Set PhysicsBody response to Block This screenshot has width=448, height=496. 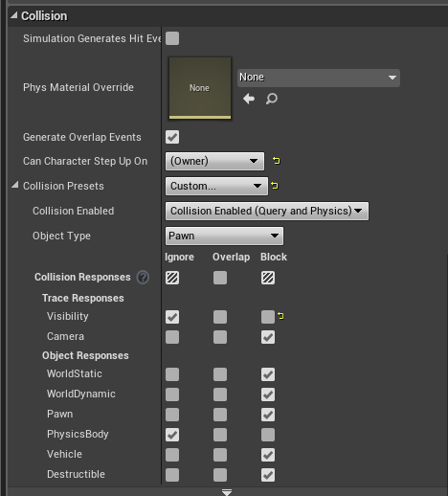tap(268, 435)
